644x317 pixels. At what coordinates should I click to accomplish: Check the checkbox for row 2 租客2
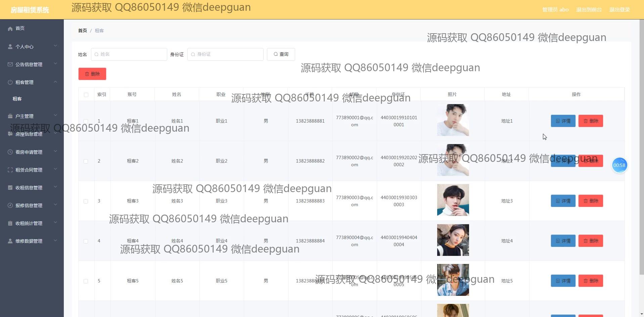point(86,161)
